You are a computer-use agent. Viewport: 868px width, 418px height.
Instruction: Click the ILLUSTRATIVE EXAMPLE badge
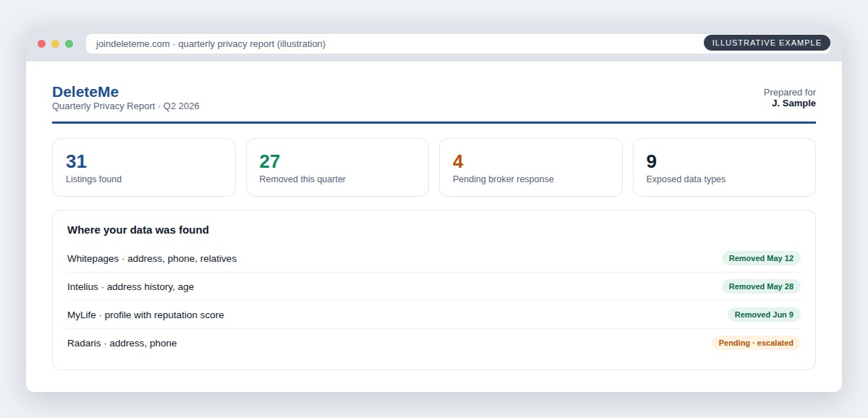[x=767, y=43]
